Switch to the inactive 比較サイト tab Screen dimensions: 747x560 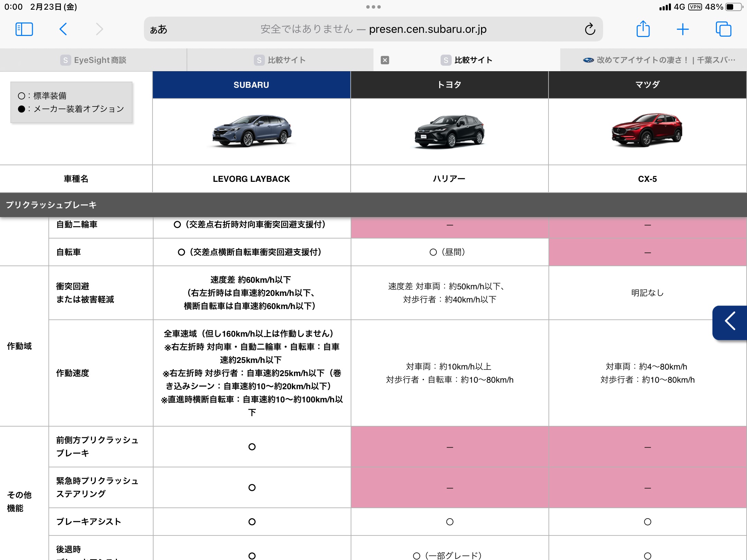(280, 60)
